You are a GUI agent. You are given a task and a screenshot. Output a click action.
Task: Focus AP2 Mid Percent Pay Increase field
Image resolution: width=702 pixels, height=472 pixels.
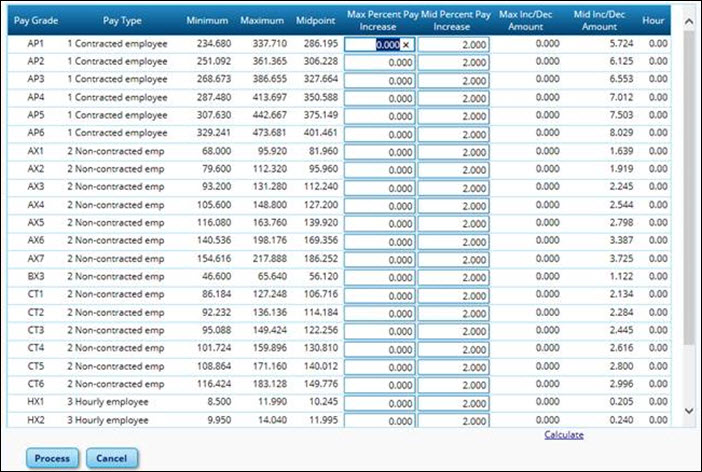[x=454, y=63]
